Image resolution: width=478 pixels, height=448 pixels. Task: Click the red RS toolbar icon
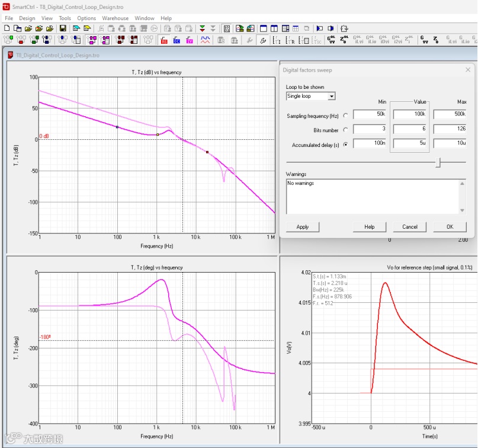pyautogui.click(x=164, y=40)
